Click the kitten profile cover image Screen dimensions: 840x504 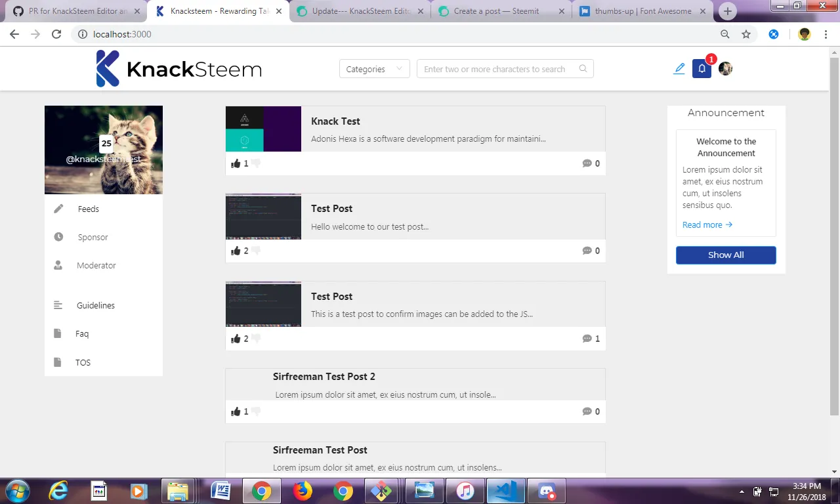pyautogui.click(x=104, y=150)
